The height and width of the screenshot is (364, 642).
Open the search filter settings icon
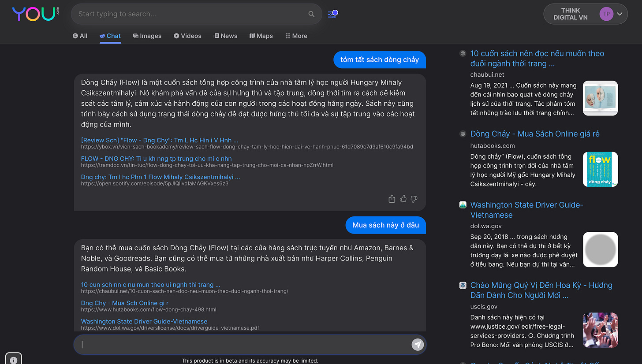point(332,14)
